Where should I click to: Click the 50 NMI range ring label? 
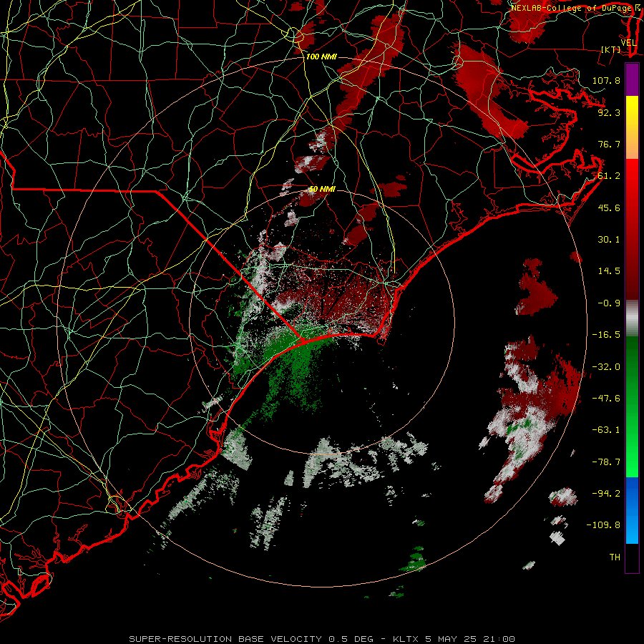coord(322,190)
